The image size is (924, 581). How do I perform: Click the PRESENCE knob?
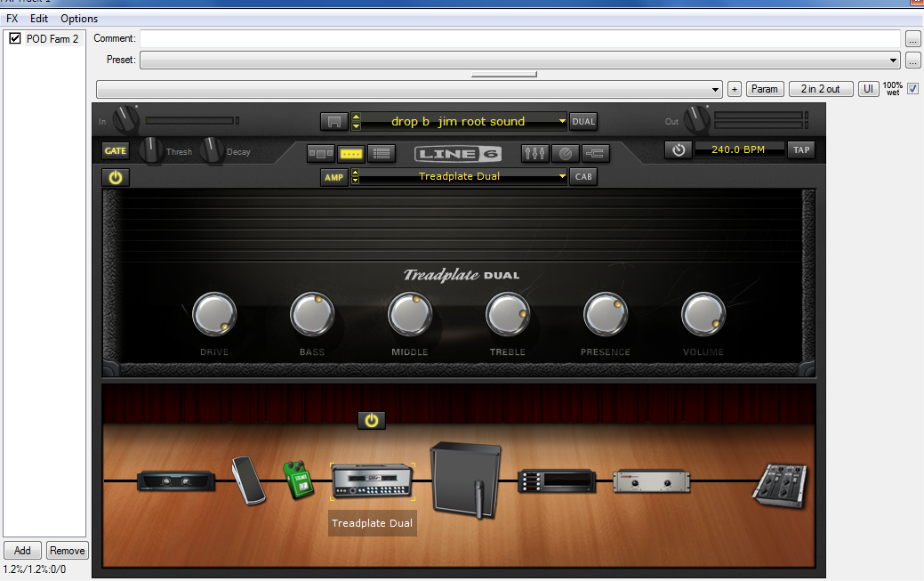pos(606,314)
